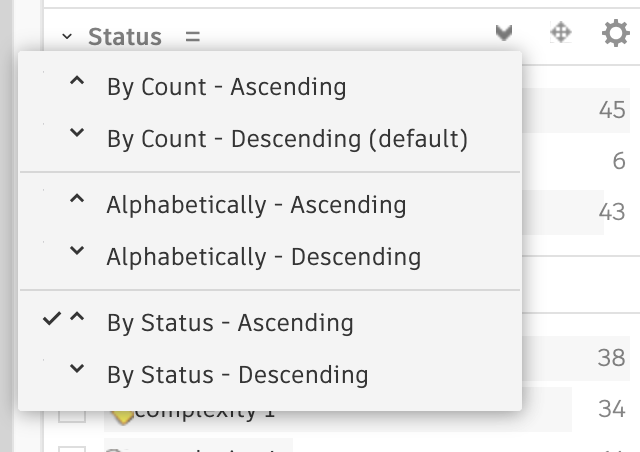Click the sort order arrow icon
Viewport: 640px width, 452px height.
click(x=504, y=35)
